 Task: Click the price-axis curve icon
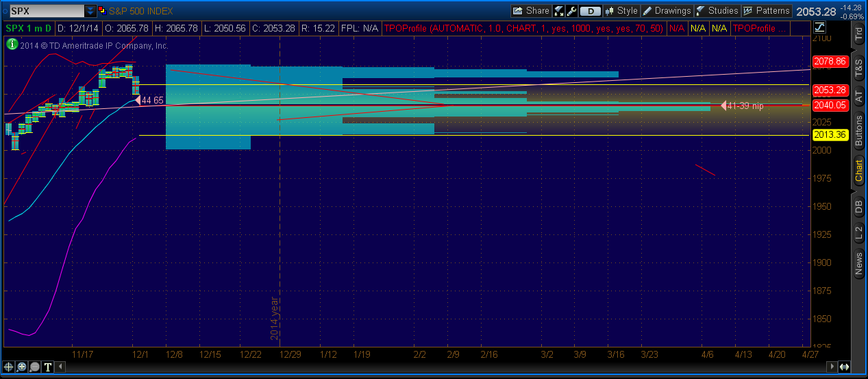(820, 28)
